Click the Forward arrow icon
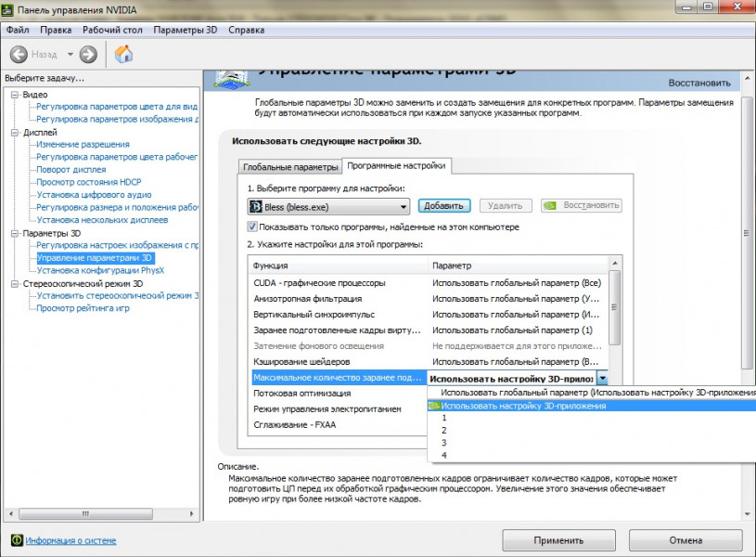The height and width of the screenshot is (557, 756). [x=88, y=55]
